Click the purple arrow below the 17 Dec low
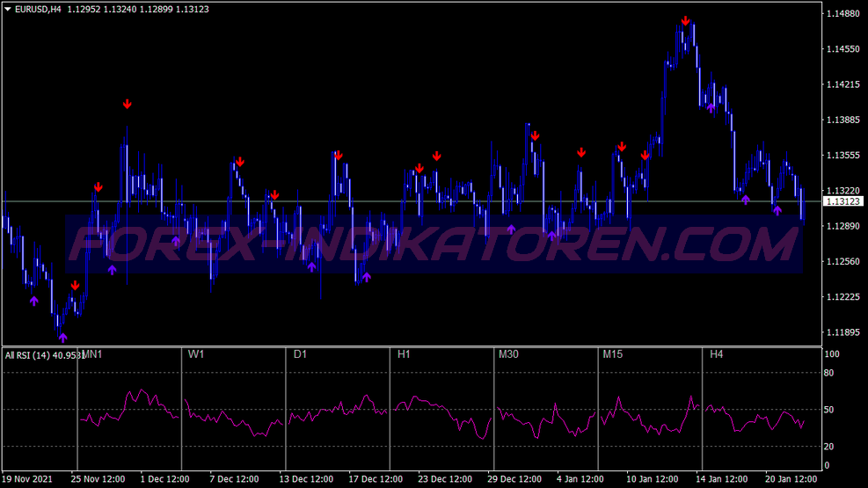This screenshot has height=488, width=868. [367, 277]
